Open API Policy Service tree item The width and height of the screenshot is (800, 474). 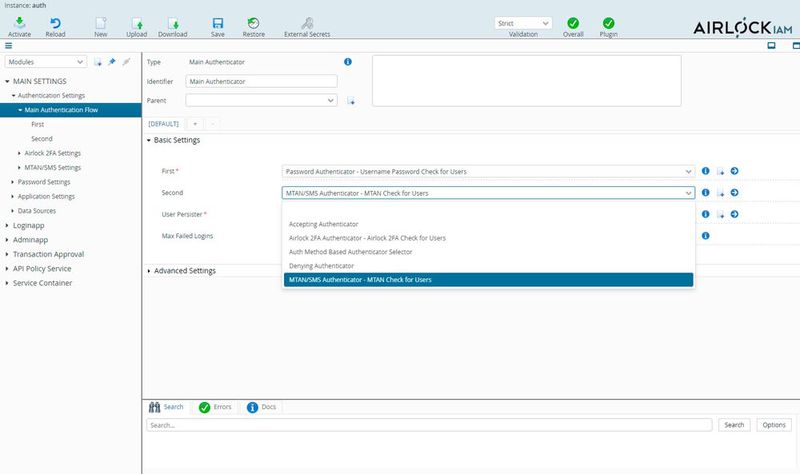pos(42,268)
